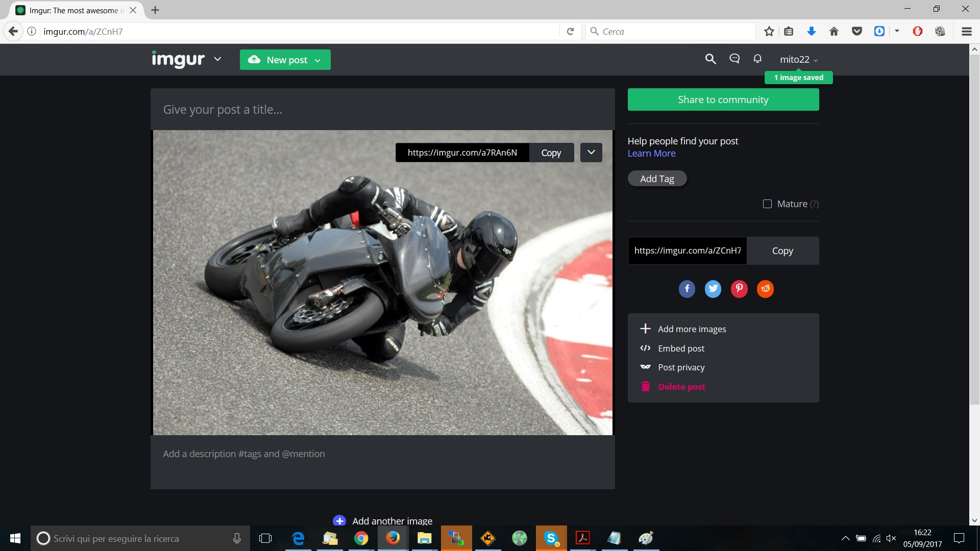Copy the post link ZCnH7

tap(782, 251)
